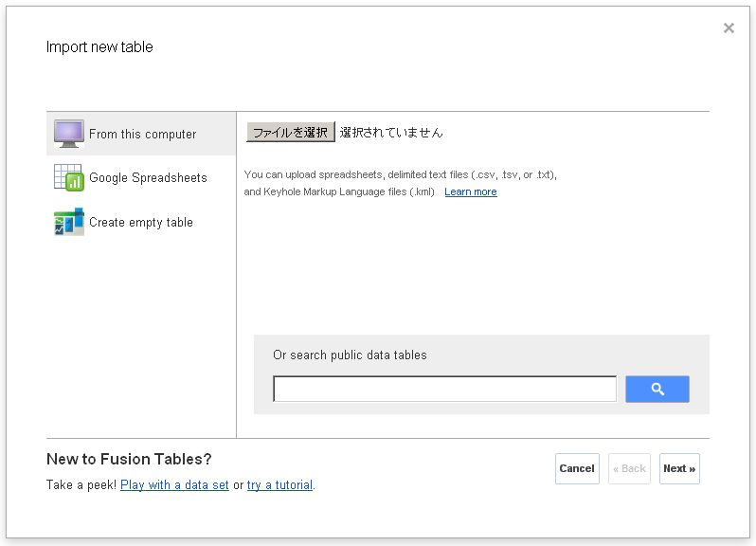Switch to the Google Spreadsheets tab label

tap(148, 178)
